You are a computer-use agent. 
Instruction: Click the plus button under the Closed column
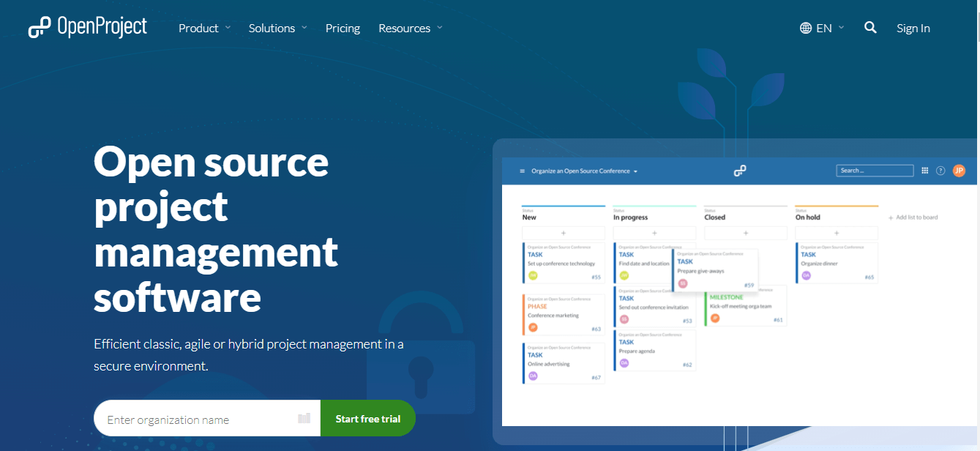point(746,233)
